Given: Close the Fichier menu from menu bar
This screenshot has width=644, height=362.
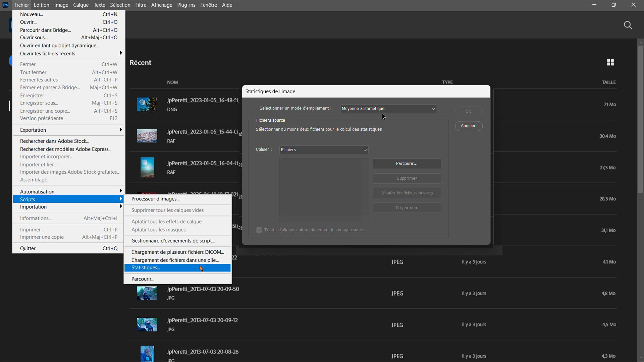Looking at the screenshot, I should [x=22, y=5].
